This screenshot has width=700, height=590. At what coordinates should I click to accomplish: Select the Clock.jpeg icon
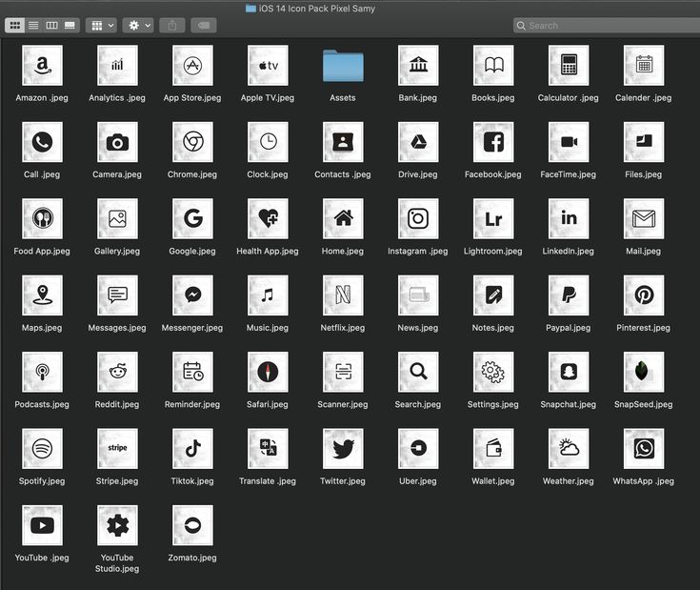(x=268, y=142)
